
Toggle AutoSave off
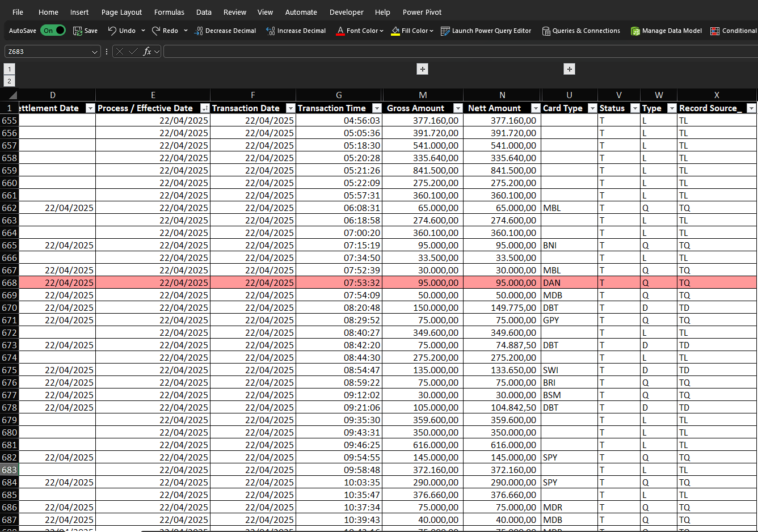(53, 31)
